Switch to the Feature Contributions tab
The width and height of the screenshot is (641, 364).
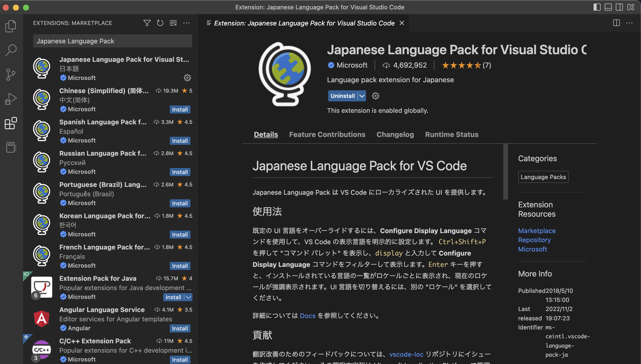327,134
